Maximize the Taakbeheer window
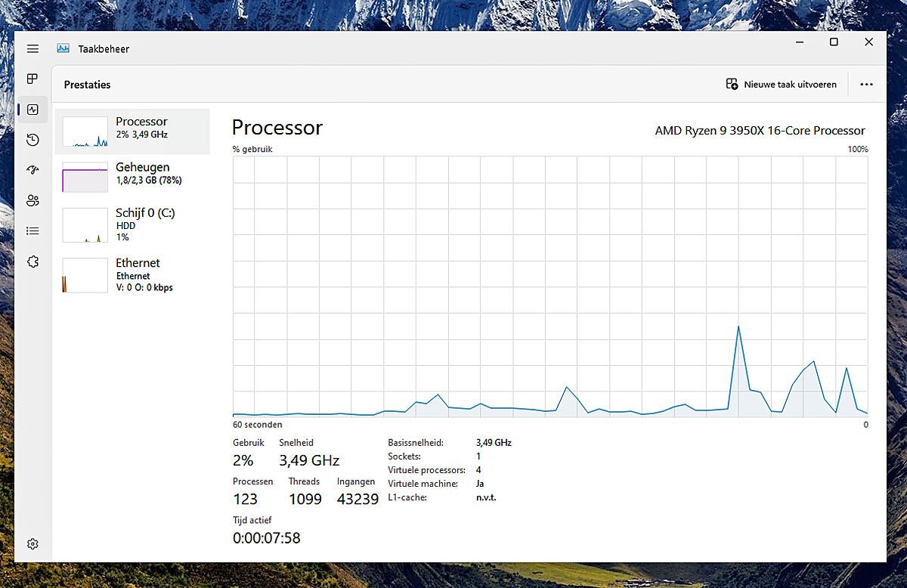 pyautogui.click(x=834, y=42)
